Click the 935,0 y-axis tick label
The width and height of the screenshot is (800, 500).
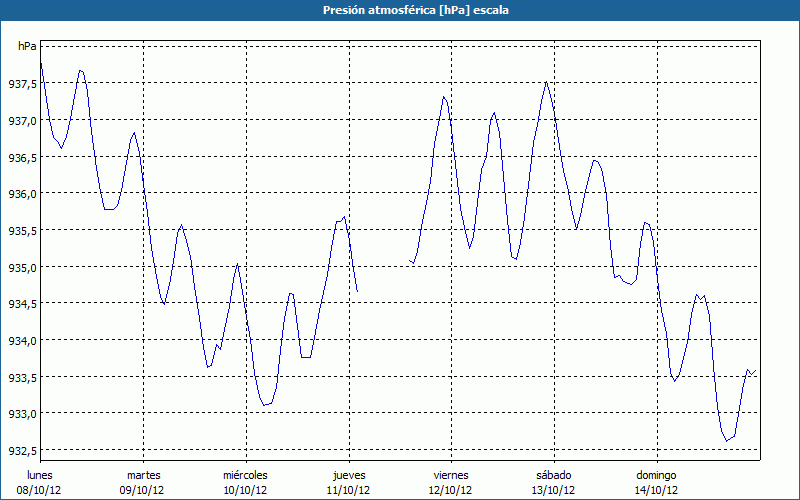(23, 268)
